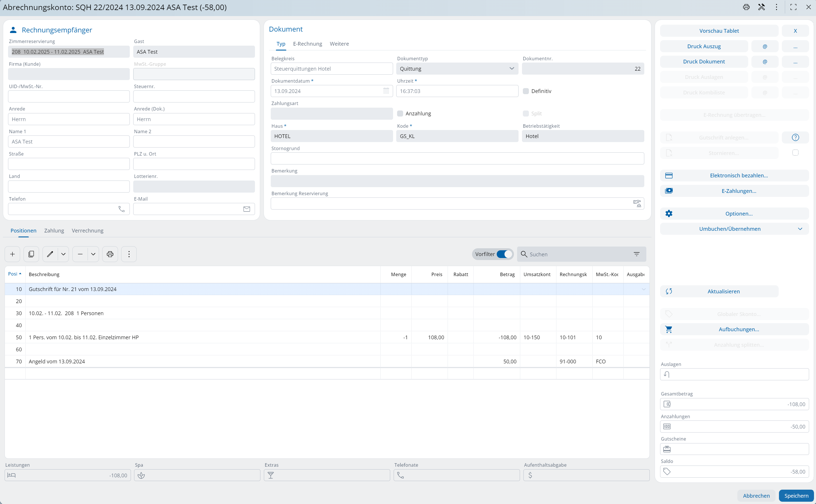Toggle the Vorfilter switch off
The image size is (816, 504).
(504, 254)
